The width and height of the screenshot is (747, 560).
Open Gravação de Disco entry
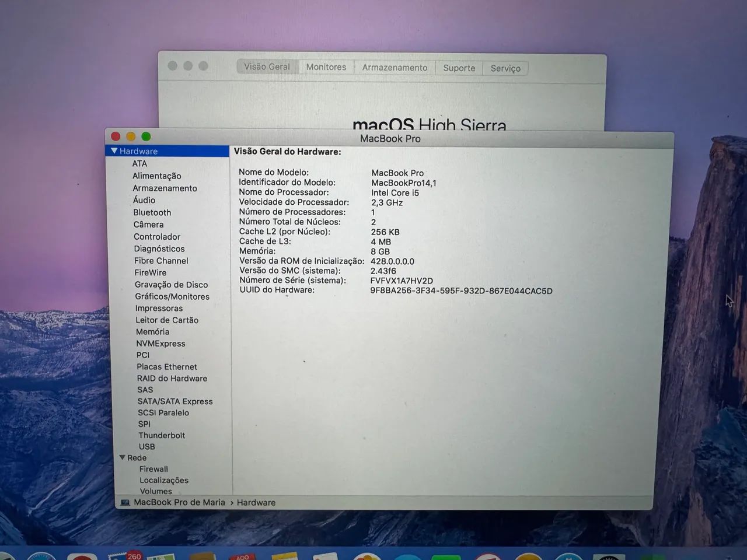(171, 285)
